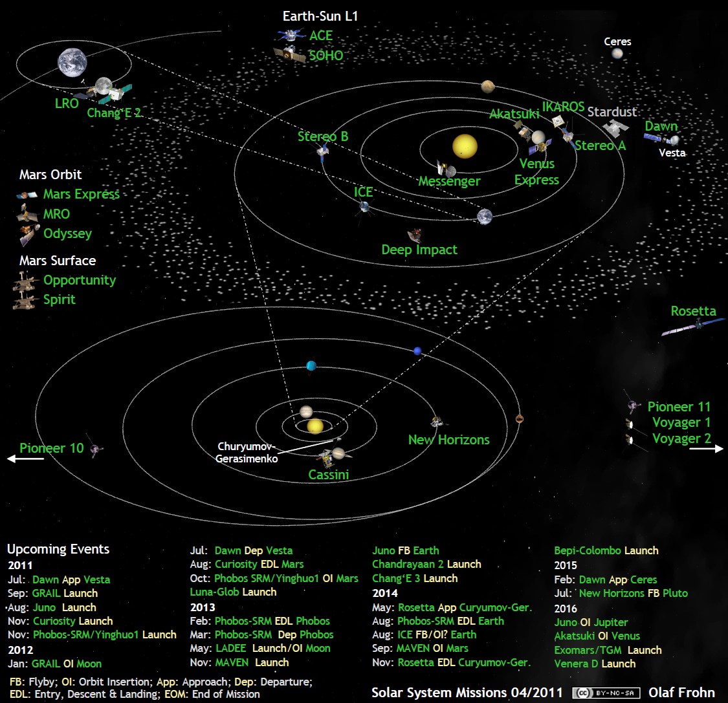
Task: Click the Messenger mission label
Action: coord(449,182)
